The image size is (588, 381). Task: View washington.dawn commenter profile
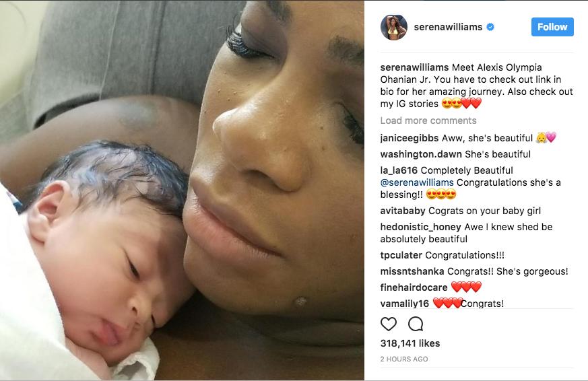tap(421, 154)
